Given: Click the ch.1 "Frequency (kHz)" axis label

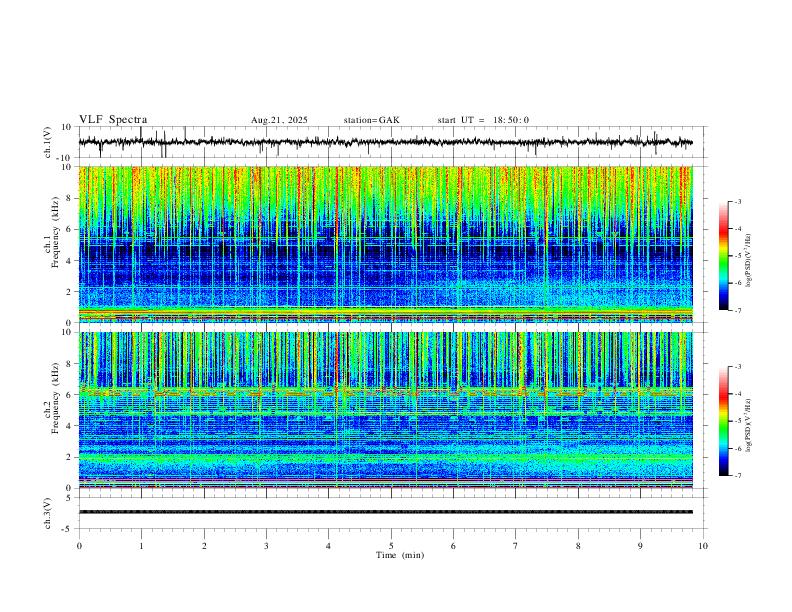Looking at the screenshot, I should tap(55, 232).
